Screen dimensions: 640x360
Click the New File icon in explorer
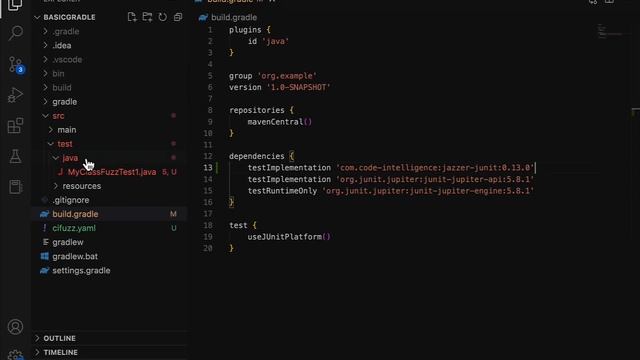132,17
